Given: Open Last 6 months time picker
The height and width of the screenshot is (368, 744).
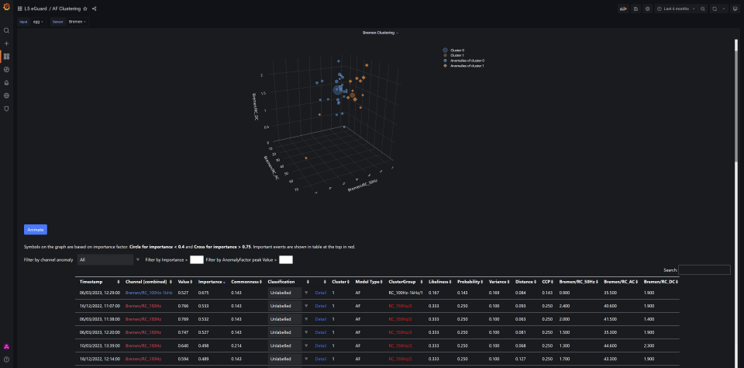Looking at the screenshot, I should pyautogui.click(x=676, y=9).
